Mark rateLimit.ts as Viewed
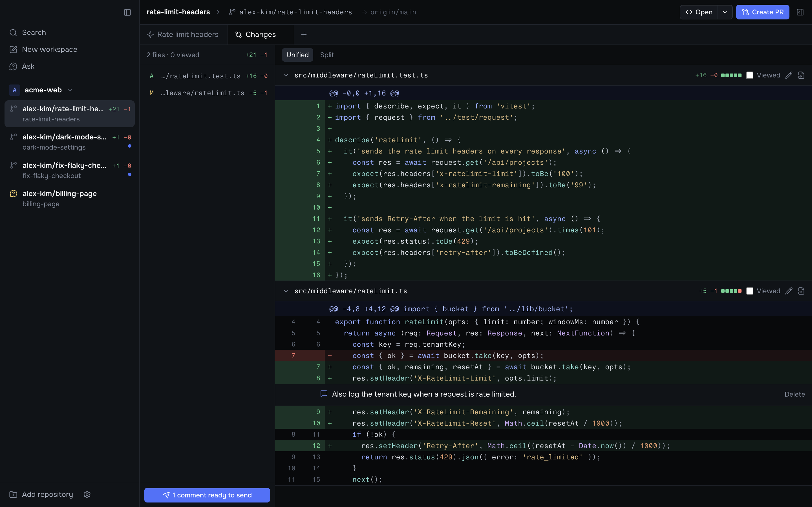Image resolution: width=812 pixels, height=507 pixels. [x=750, y=291]
